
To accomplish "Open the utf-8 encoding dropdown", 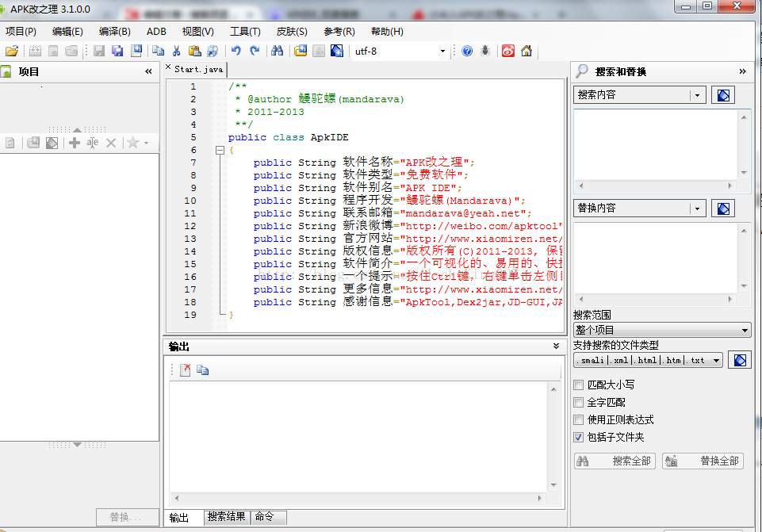I will (x=442, y=51).
